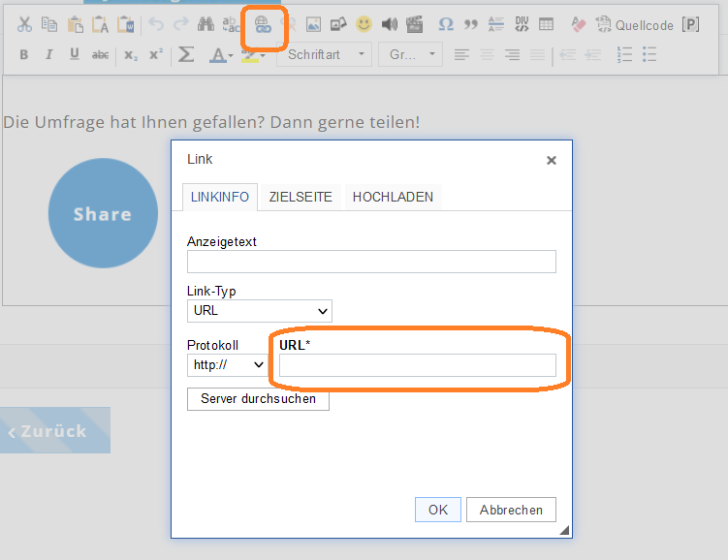Align text right
The image size is (728, 560).
pos(512,55)
